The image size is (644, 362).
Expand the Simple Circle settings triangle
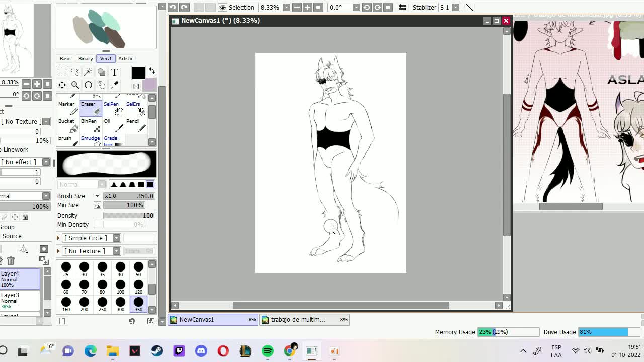(x=58, y=238)
